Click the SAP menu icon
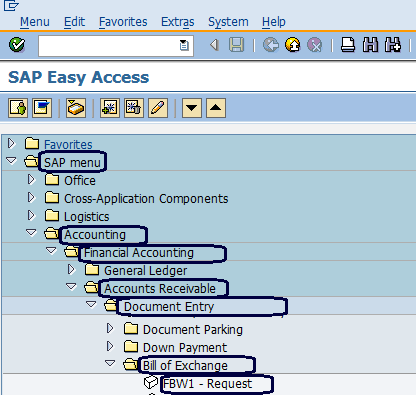 click(42, 108)
